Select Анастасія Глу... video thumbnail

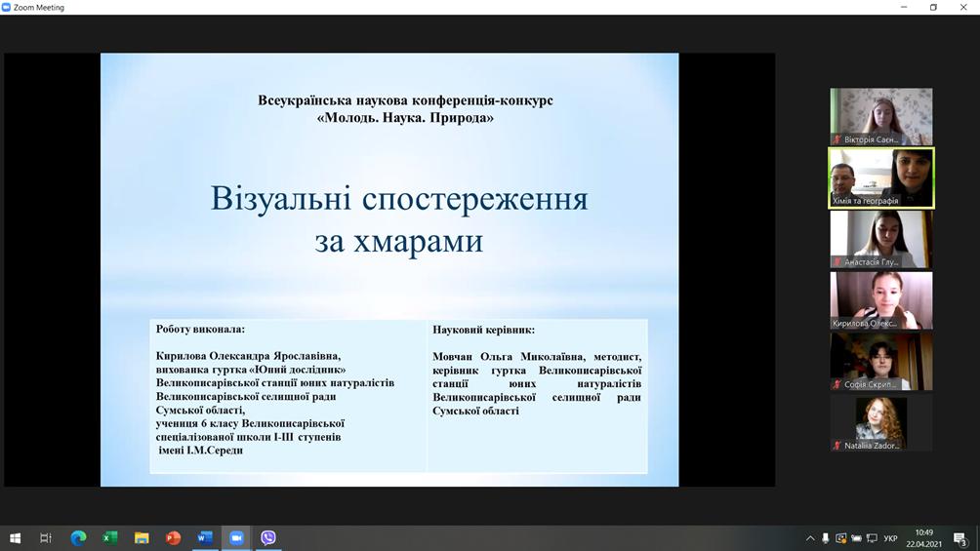(881, 239)
